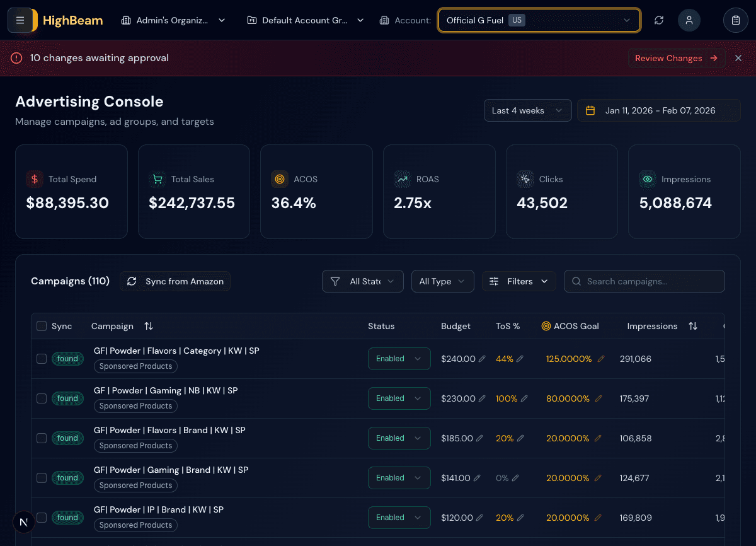Open the All States filter dropdown
Screen dimensions: 756x546
click(x=362, y=281)
